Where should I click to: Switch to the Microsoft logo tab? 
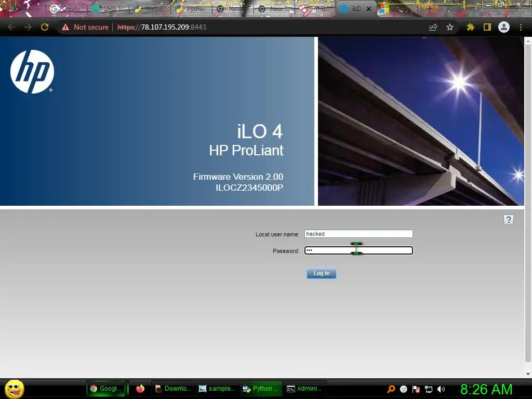pyautogui.click(x=397, y=9)
